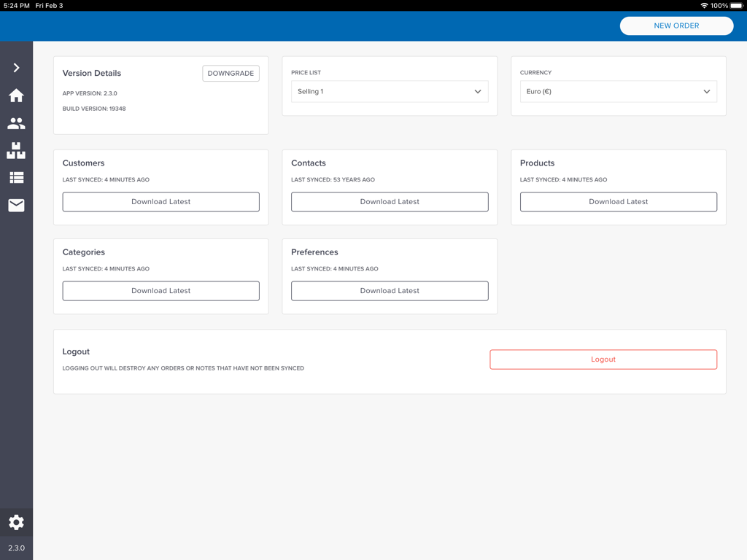
Task: Open Settings with the gear icon
Action: pos(16,522)
